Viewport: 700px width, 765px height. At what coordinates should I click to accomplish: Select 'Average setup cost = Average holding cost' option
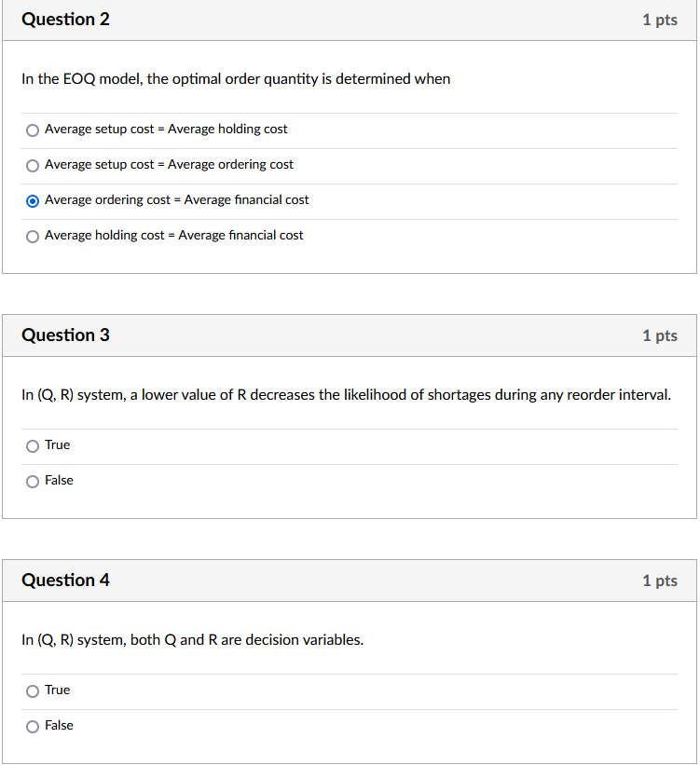tap(33, 130)
